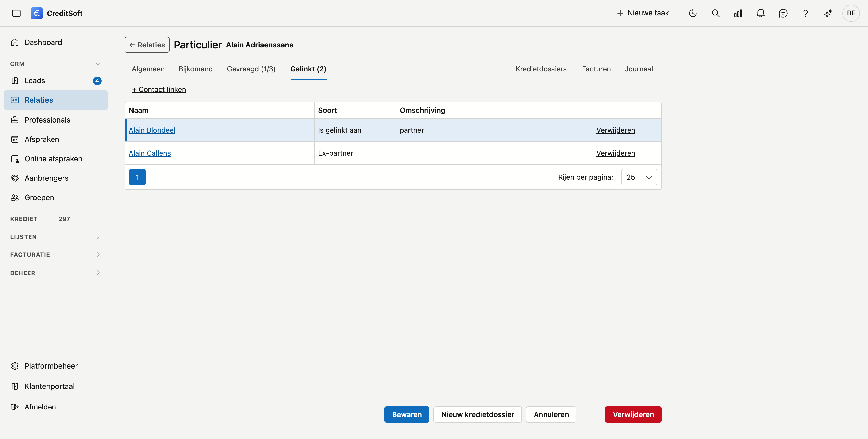Open Afspraken calendar item
The height and width of the screenshot is (439, 868).
(x=56, y=139)
